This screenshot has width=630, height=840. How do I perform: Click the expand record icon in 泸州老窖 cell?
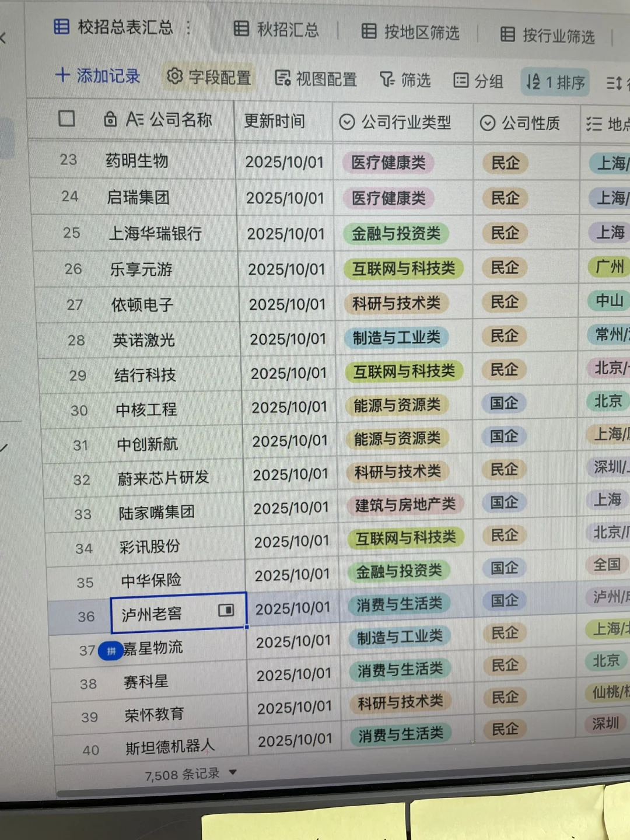[226, 610]
